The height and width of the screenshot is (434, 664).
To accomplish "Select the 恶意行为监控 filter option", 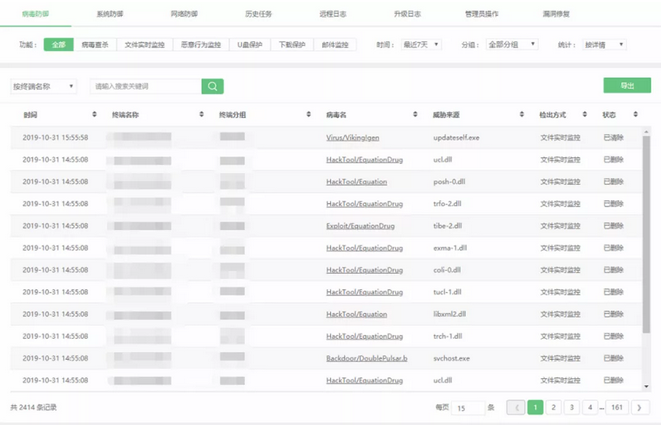I will click(x=199, y=45).
